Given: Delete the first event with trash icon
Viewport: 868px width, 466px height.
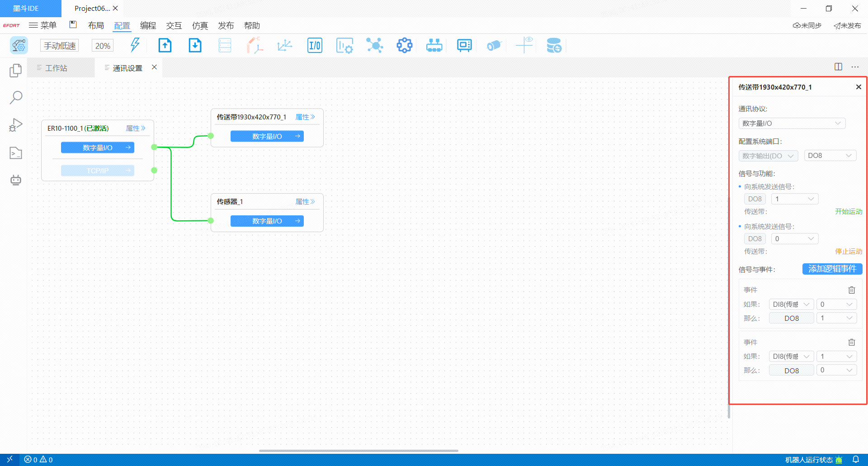Looking at the screenshot, I should pos(851,290).
